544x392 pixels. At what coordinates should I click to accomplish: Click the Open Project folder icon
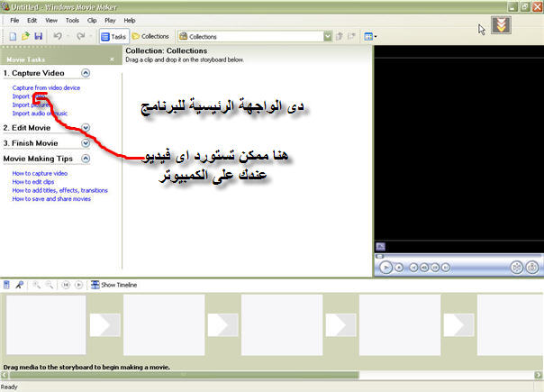click(25, 36)
